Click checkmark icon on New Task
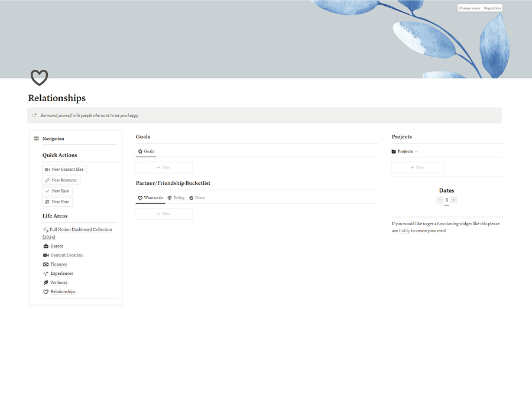The width and height of the screenshot is (532, 406). point(47,191)
